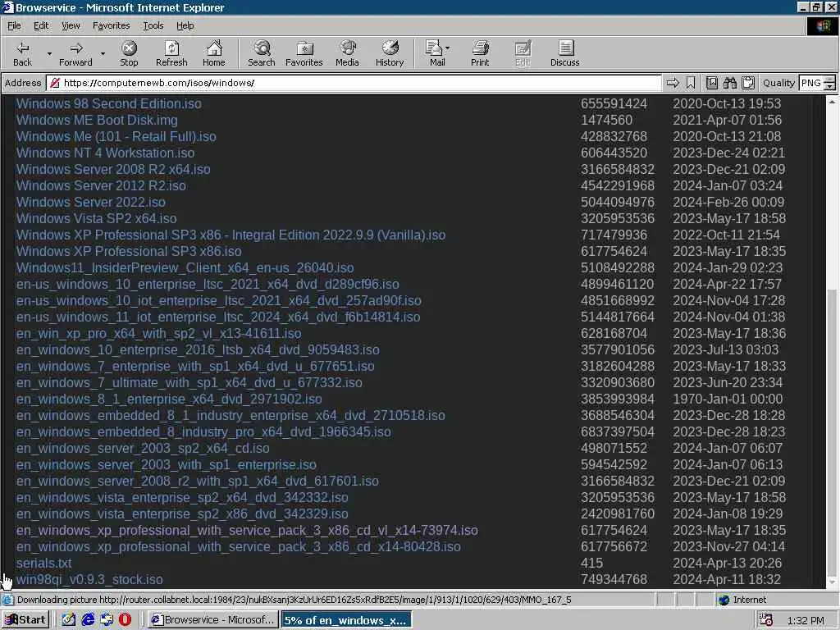Screen dimensions: 840x630
Task: Click the Go arrow beside the address bar
Action: tap(673, 83)
